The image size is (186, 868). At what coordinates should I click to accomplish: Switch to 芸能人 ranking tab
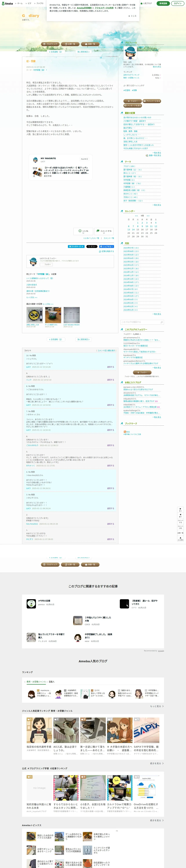pyautogui.click(x=52, y=681)
